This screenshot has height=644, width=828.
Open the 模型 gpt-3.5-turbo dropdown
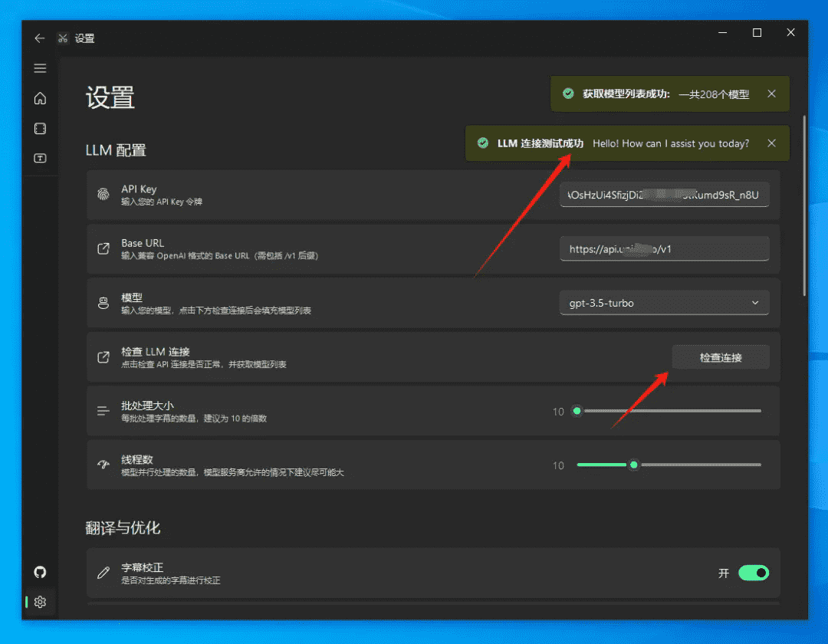click(664, 303)
